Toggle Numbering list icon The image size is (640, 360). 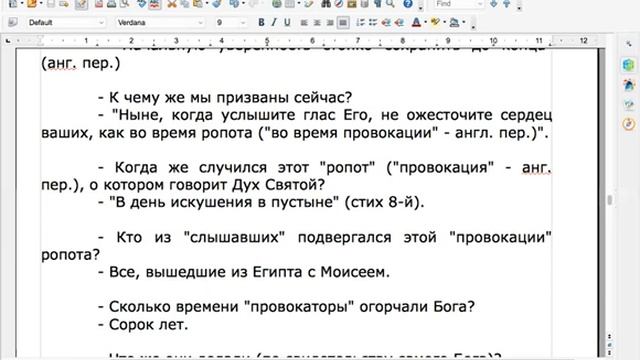pos(360,23)
